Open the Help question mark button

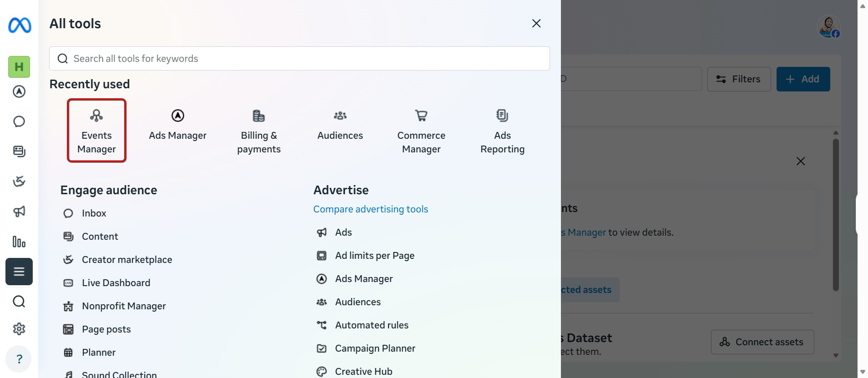pos(19,359)
